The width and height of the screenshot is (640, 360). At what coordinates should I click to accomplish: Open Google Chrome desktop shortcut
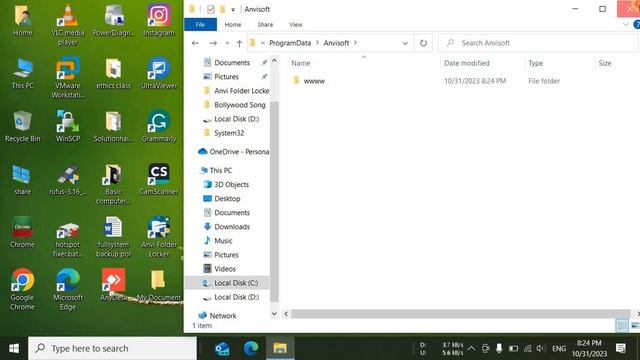[x=22, y=290]
